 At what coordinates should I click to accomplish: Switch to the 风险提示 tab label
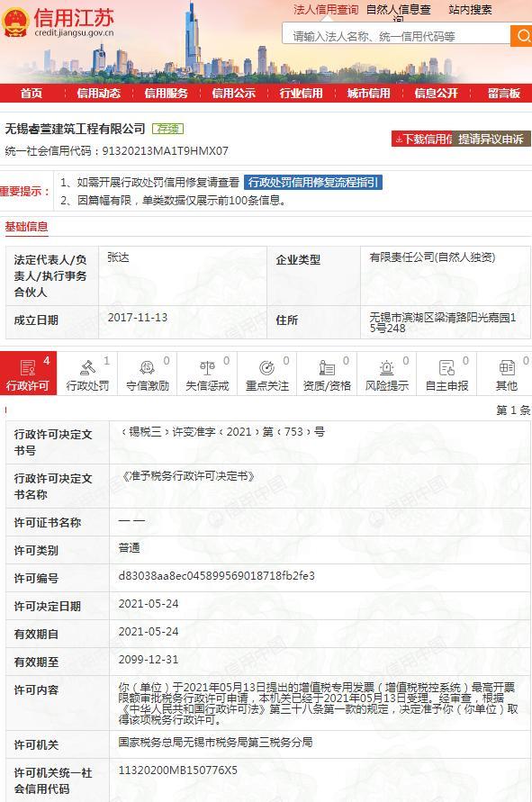(387, 385)
